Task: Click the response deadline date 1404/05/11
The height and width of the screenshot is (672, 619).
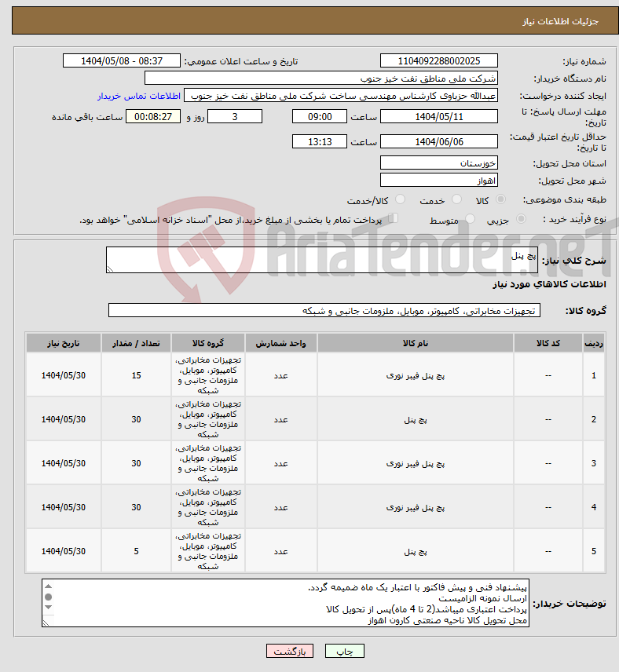Action: click(439, 116)
